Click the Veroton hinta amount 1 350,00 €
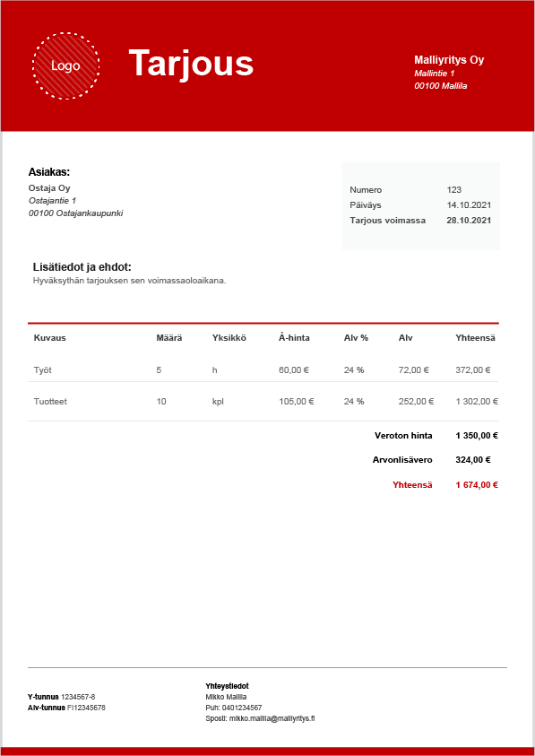The height and width of the screenshot is (756, 535). point(477,436)
